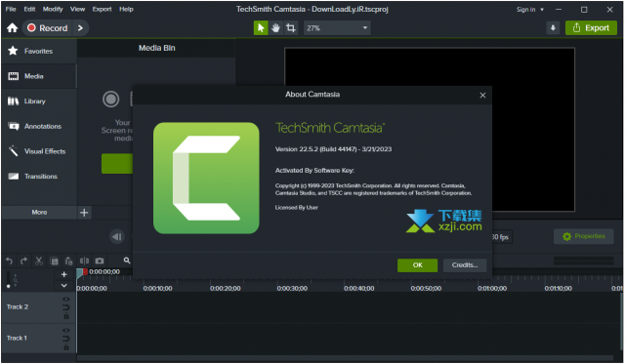Copy selection with the copy icon

coord(55,262)
